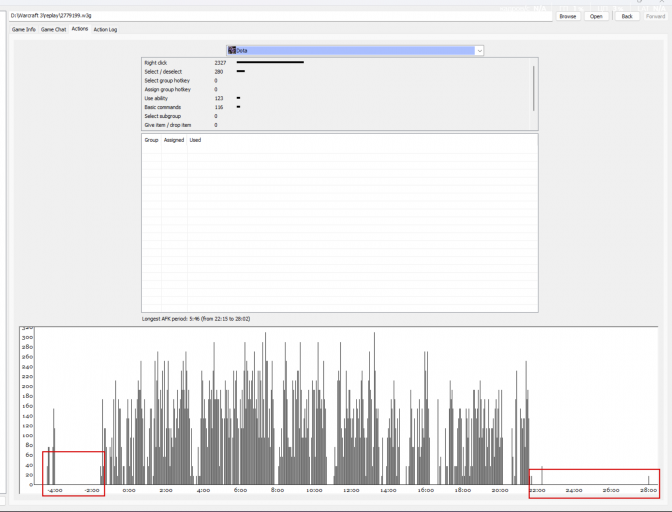
Task: Open the Dota player combo box
Action: pyautogui.click(x=355, y=51)
